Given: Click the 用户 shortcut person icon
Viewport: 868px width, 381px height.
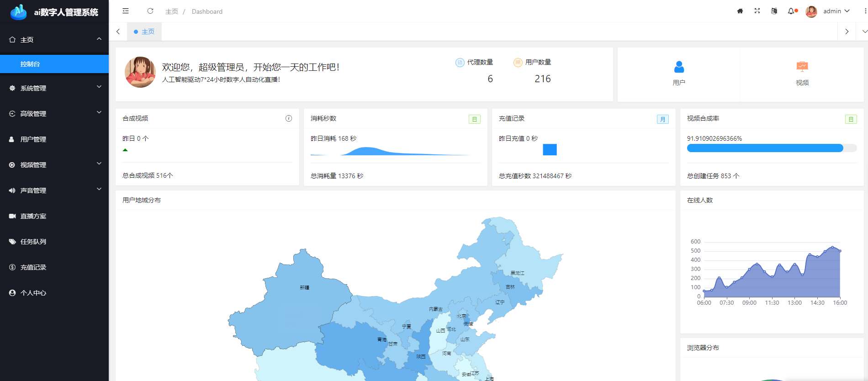Looking at the screenshot, I should [x=679, y=67].
